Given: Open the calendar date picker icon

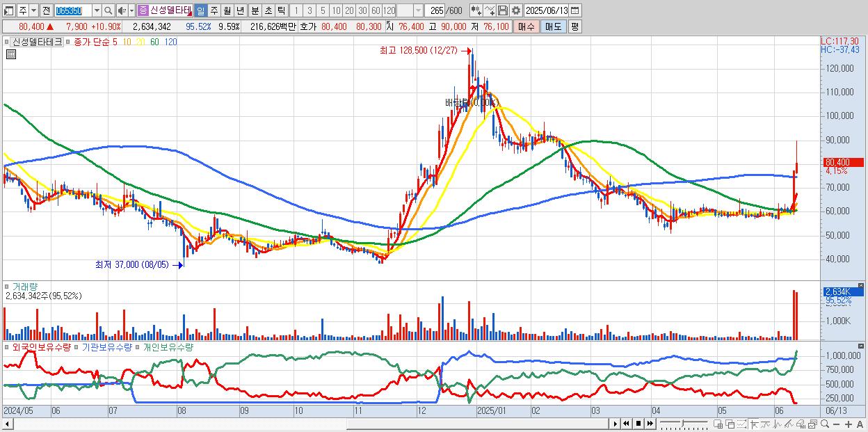Looking at the screenshot, I should pos(574,10).
